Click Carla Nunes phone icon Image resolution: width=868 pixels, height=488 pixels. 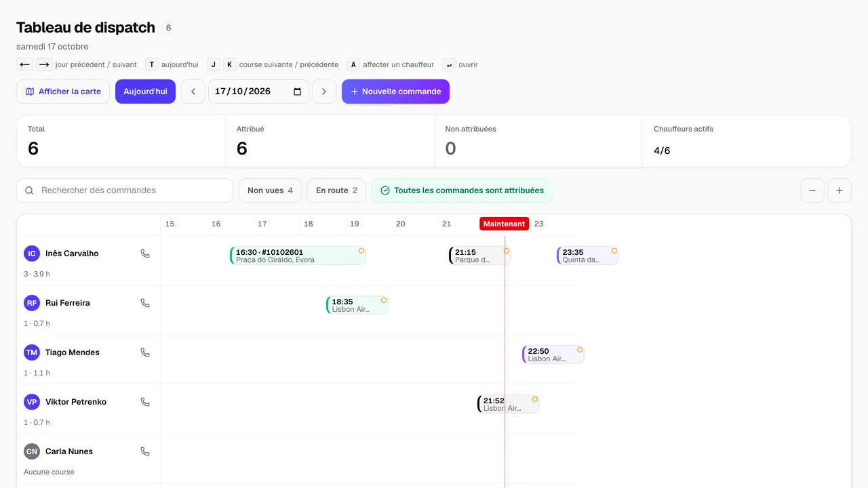click(x=144, y=451)
